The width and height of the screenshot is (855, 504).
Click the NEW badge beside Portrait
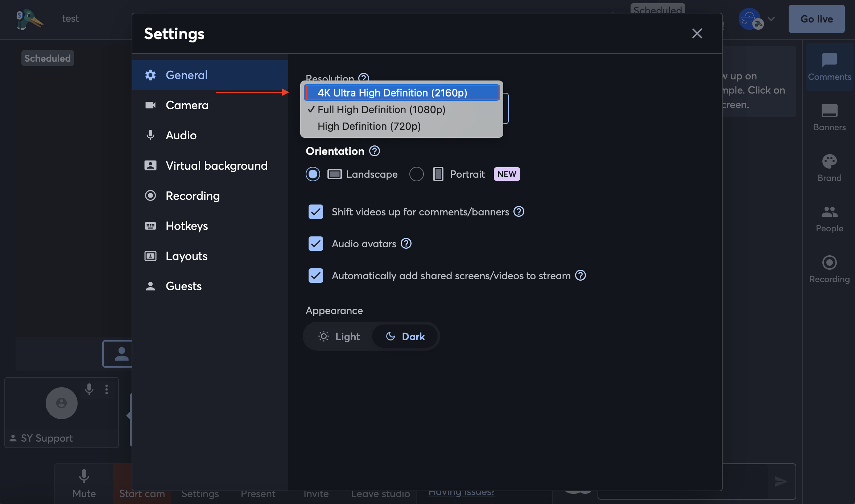[507, 174]
